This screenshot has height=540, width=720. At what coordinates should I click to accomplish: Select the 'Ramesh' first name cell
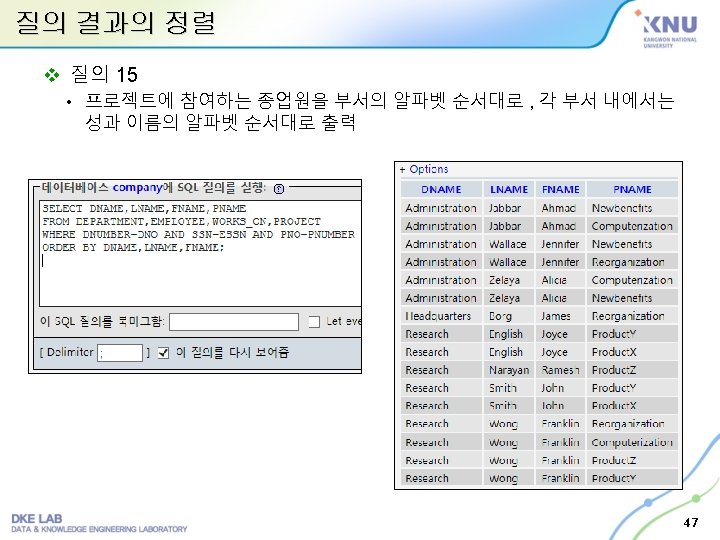[560, 370]
